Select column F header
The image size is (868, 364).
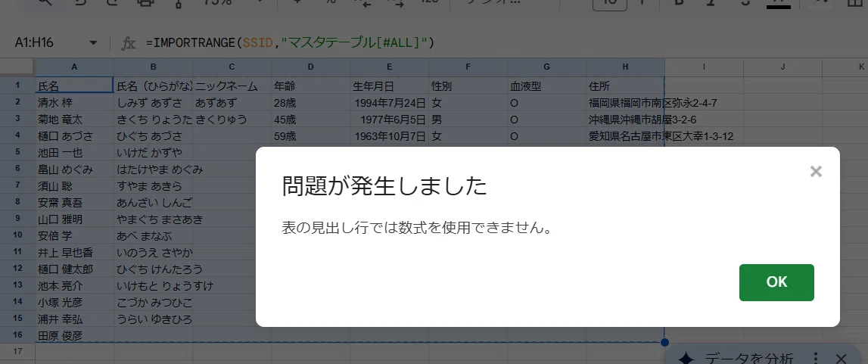[x=467, y=67]
